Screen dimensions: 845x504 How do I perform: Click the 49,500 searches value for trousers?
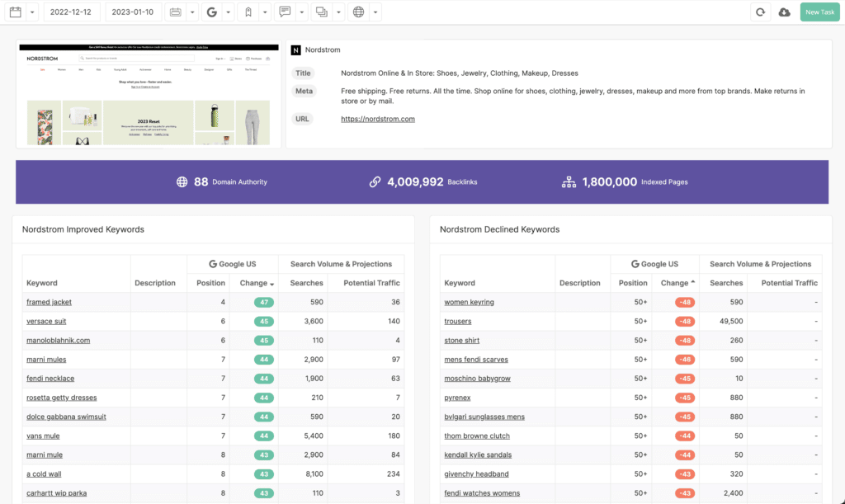731,322
